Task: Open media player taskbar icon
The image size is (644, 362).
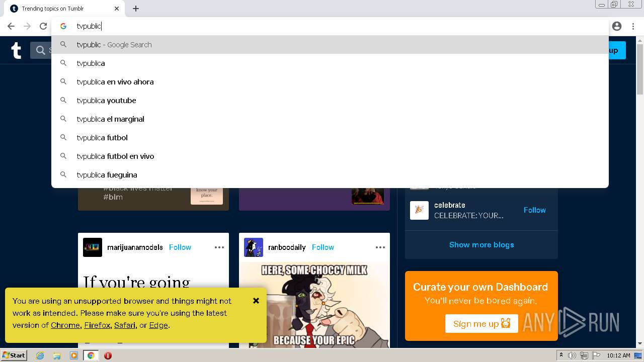Action: pos(74,355)
